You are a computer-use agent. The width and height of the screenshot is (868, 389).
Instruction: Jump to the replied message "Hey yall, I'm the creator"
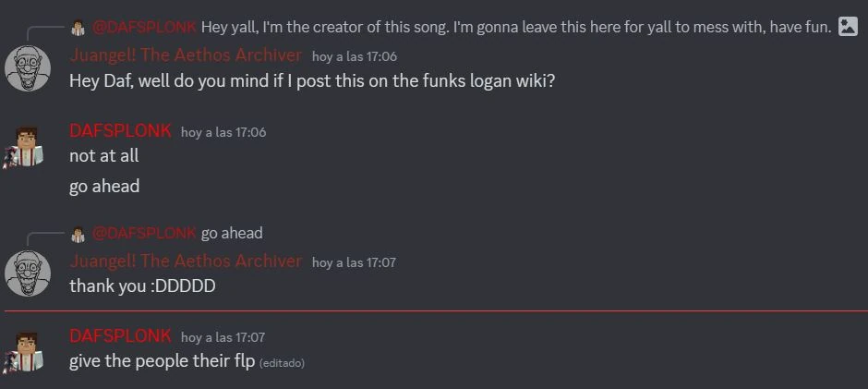pyautogui.click(x=515, y=27)
